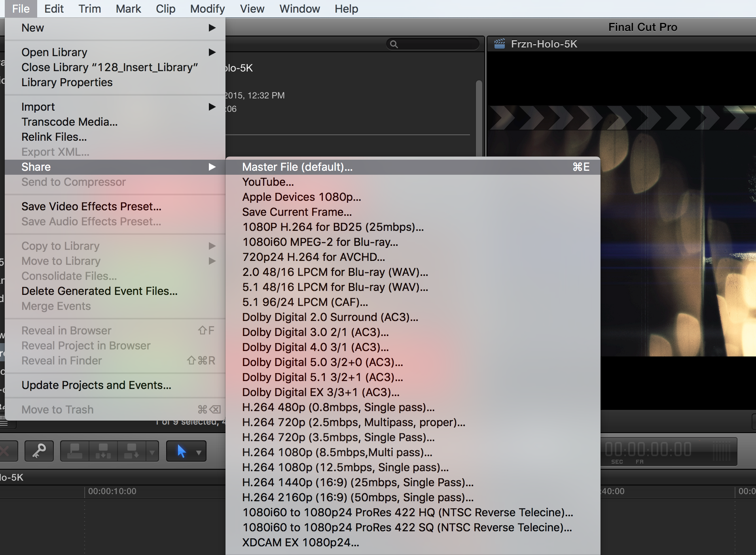756x555 pixels.
Task: Open the Window menu
Action: (x=299, y=9)
